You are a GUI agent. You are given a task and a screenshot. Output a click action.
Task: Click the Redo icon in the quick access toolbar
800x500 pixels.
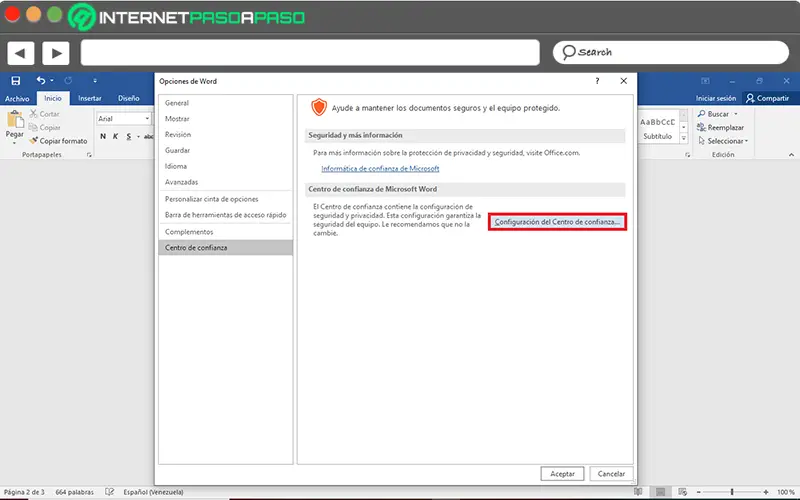pyautogui.click(x=68, y=81)
